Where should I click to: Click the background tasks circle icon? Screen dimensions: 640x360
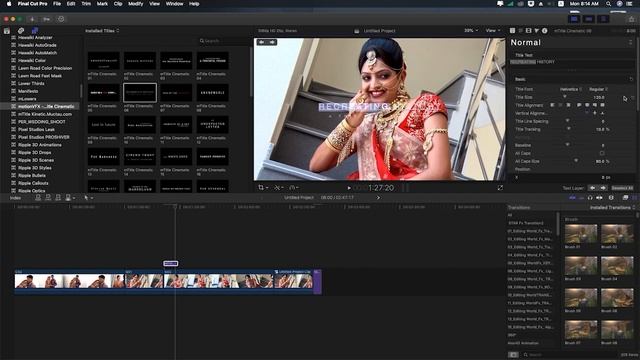pyautogui.click(x=61, y=19)
